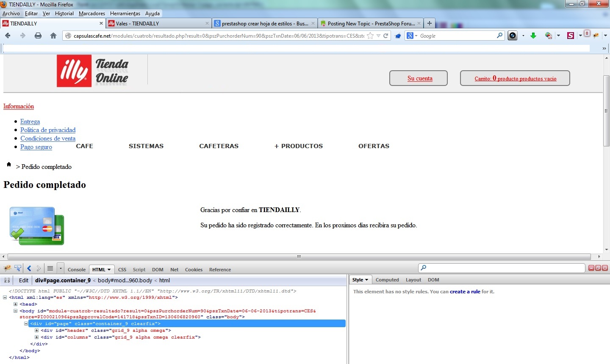Switch to the Vales - TIENDAILLY tab

[158, 23]
